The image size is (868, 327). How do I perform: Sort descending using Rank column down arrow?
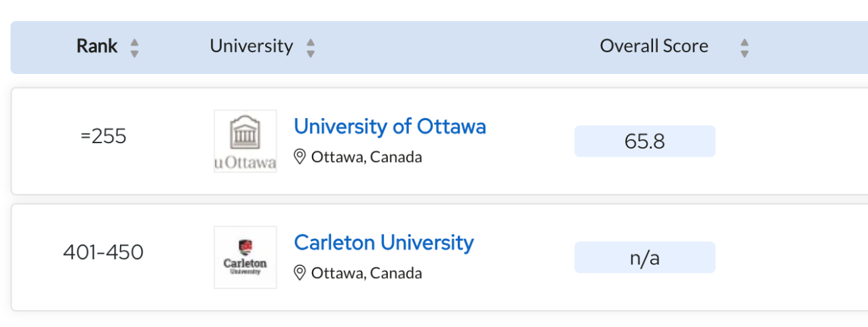pyautogui.click(x=134, y=54)
